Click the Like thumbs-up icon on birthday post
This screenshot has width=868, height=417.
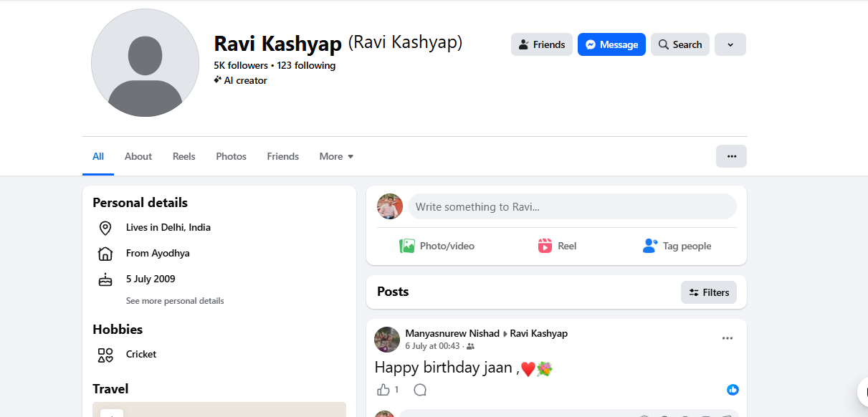(383, 390)
